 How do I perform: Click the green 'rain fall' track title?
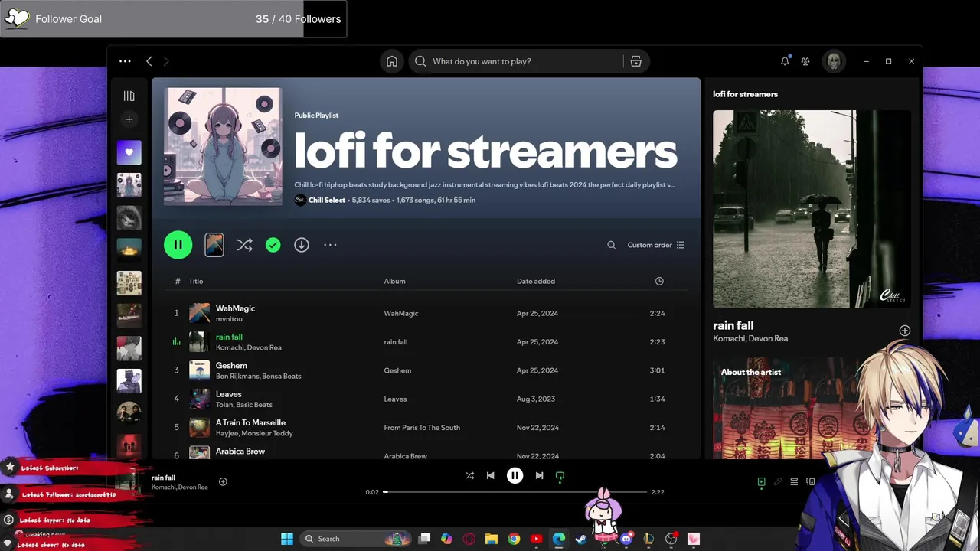(229, 337)
